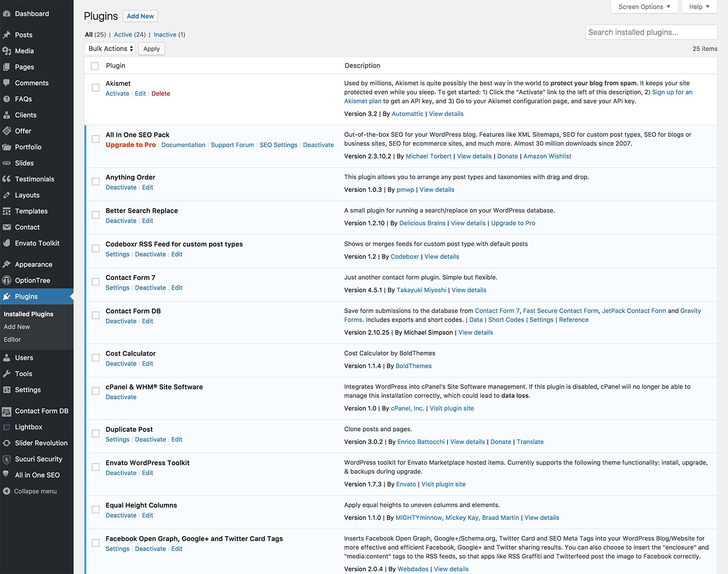Open Installed Plugins submenu item

(x=29, y=314)
